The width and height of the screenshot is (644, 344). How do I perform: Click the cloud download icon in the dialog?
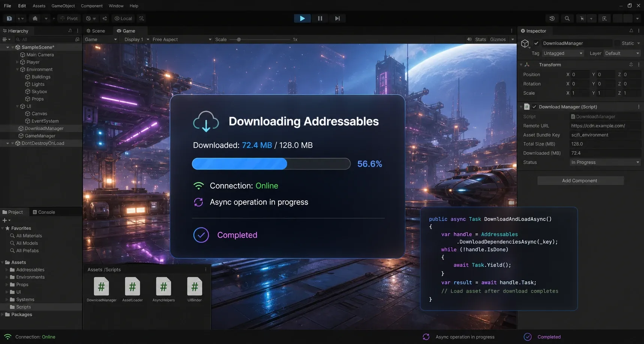click(x=206, y=121)
